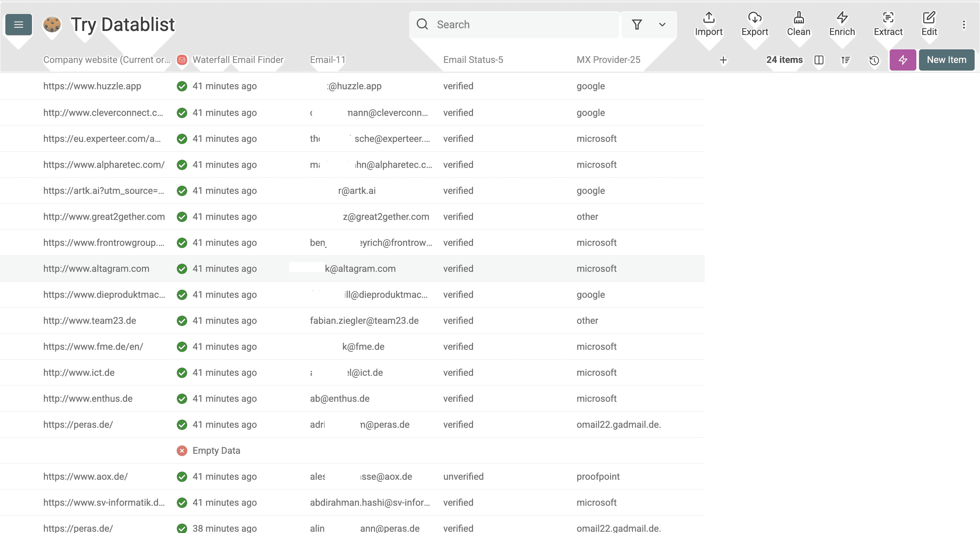Click the Email-11 column header
Viewport: 980px width, 533px height.
328,60
